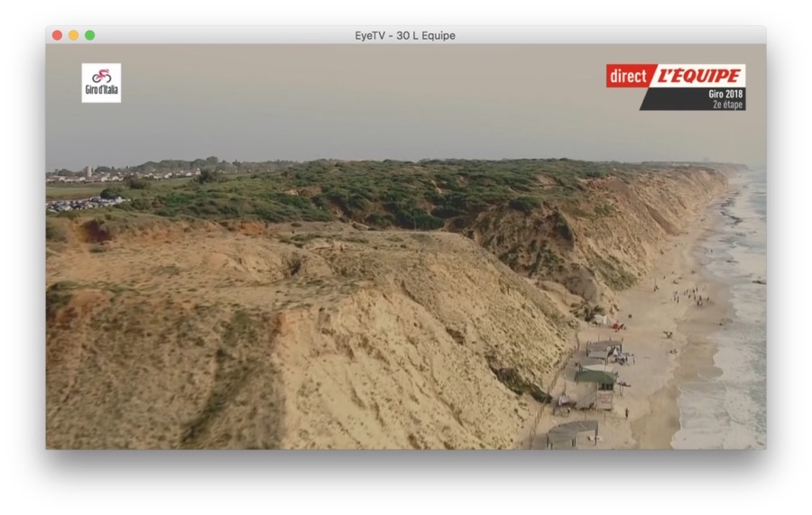Click the "2e étape" stage label
This screenshot has height=515, width=812.
(x=727, y=105)
